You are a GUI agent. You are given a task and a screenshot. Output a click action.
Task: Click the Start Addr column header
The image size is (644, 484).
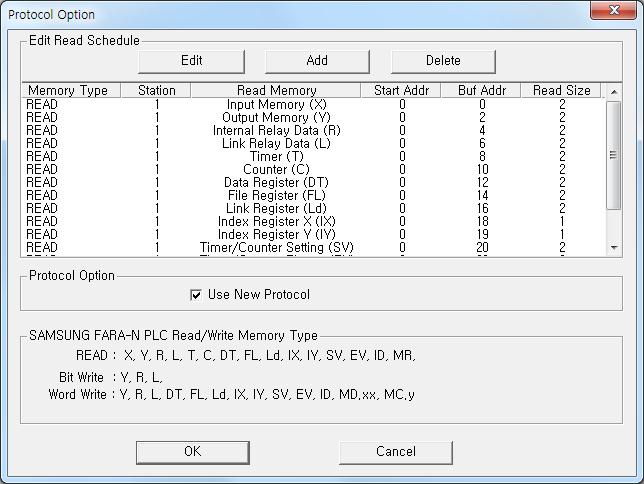400,90
